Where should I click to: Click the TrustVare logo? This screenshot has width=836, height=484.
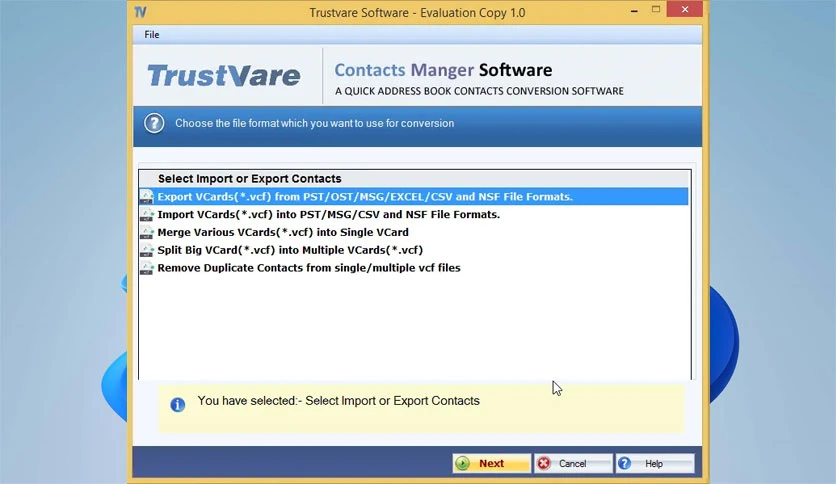click(x=223, y=75)
